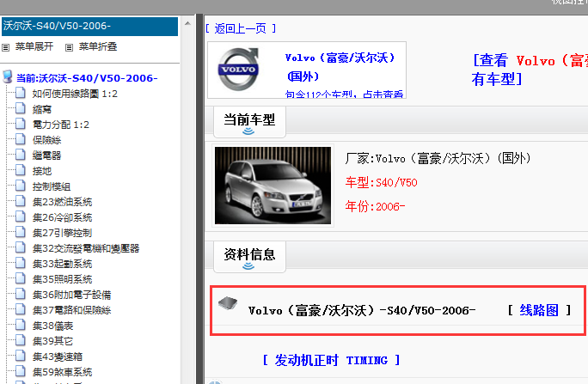The width and height of the screenshot is (588, 384).
Task: Click the gray device icon beside Volvo-S40/V50-2006-
Action: 228,303
